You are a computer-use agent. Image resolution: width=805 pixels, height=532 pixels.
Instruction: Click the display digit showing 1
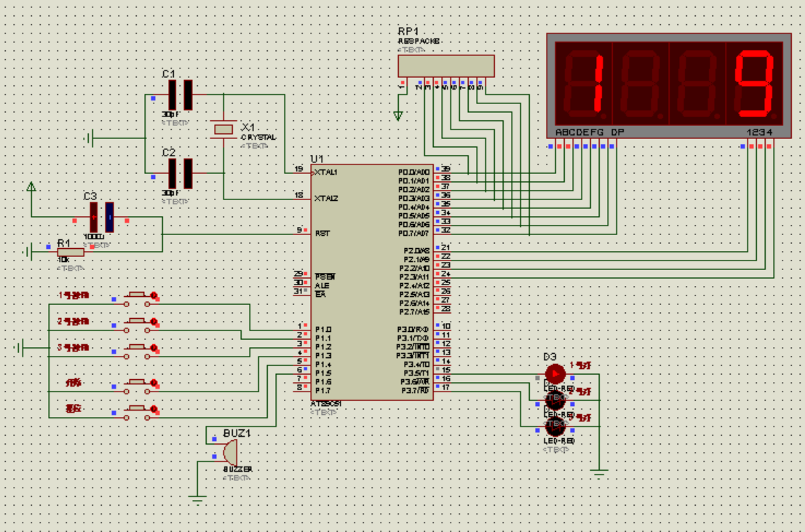[584, 84]
